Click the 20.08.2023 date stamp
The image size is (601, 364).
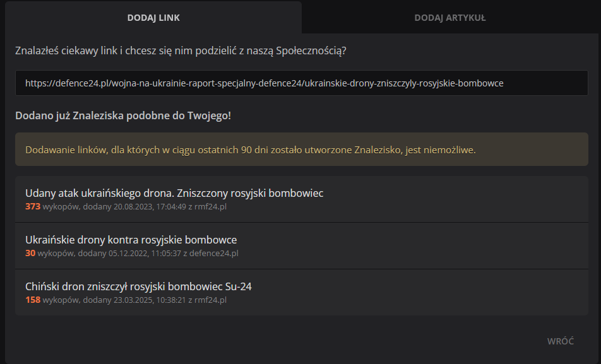[134, 206]
